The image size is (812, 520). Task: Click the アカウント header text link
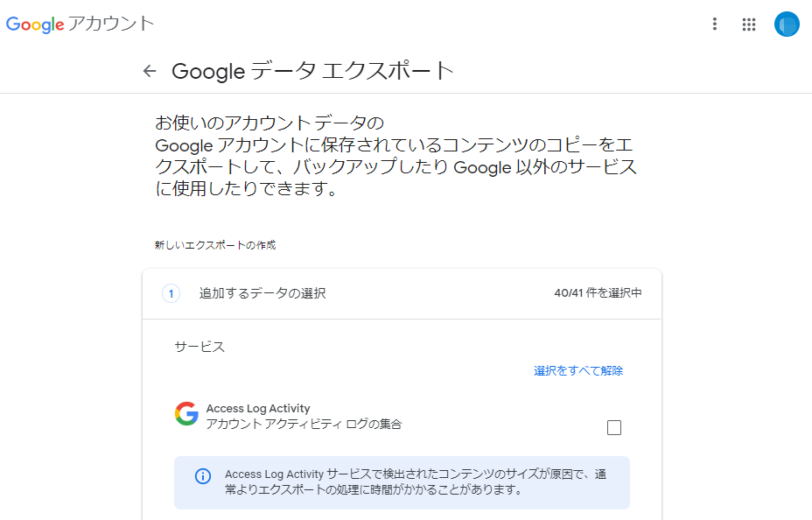pyautogui.click(x=109, y=24)
